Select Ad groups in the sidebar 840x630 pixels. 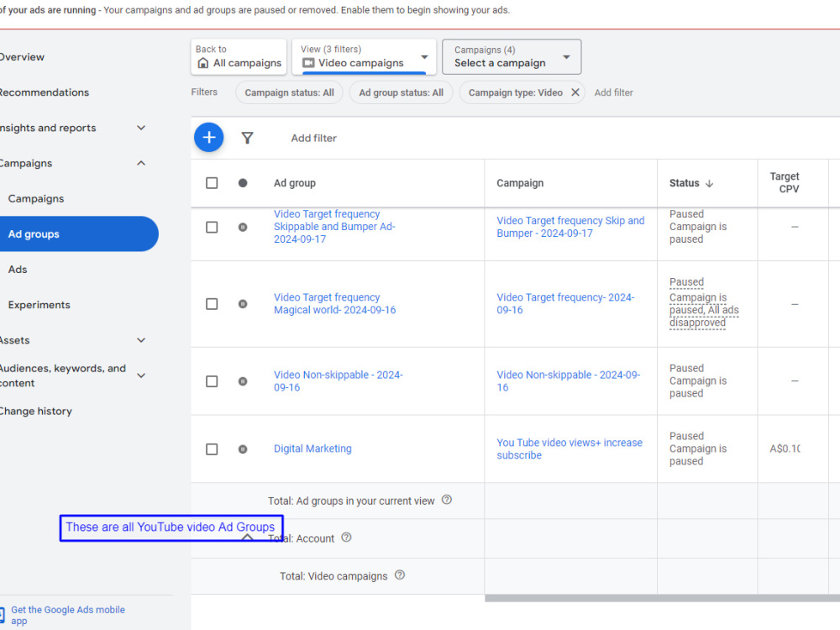(x=78, y=234)
